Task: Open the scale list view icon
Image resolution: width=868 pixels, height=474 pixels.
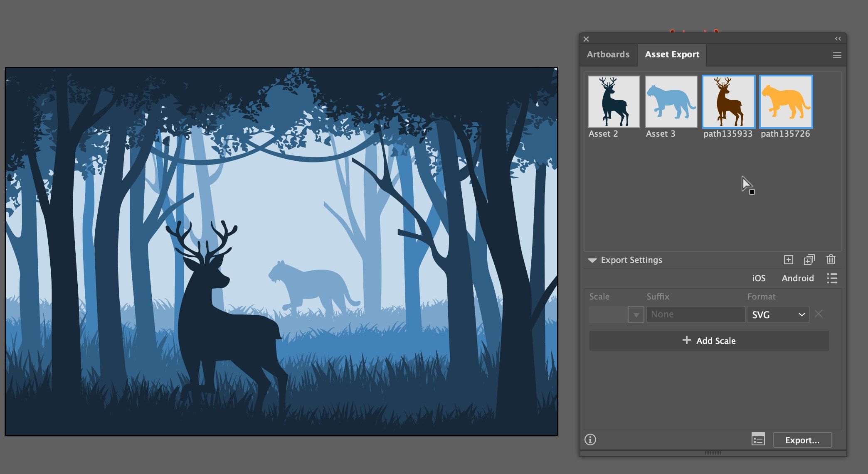Action: pyautogui.click(x=832, y=278)
